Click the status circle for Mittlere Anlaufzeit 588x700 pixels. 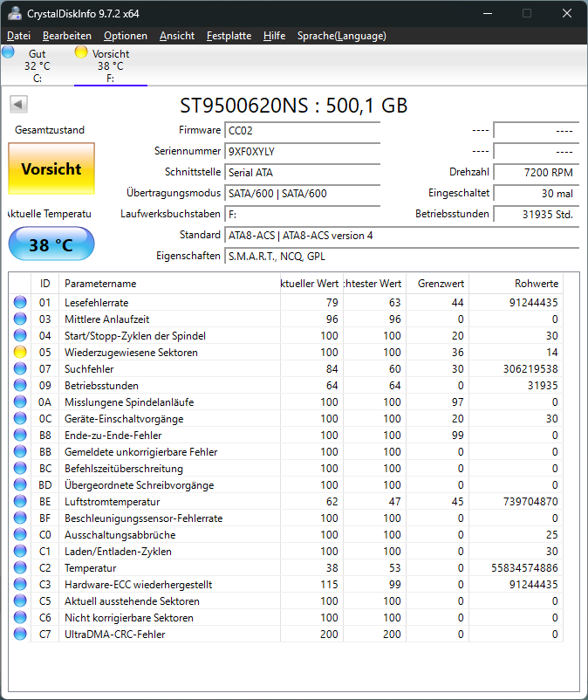20,319
